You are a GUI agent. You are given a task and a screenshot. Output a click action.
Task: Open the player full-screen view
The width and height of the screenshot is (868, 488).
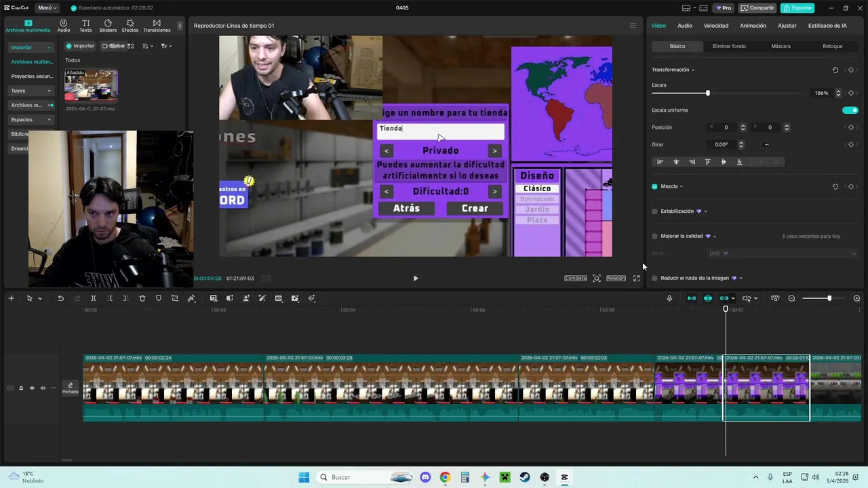tap(636, 278)
